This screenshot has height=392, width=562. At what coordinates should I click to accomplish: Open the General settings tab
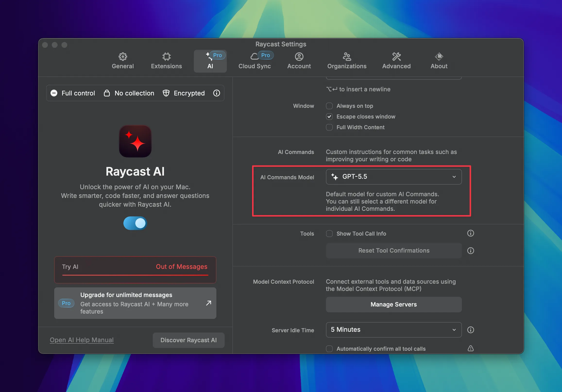123,61
